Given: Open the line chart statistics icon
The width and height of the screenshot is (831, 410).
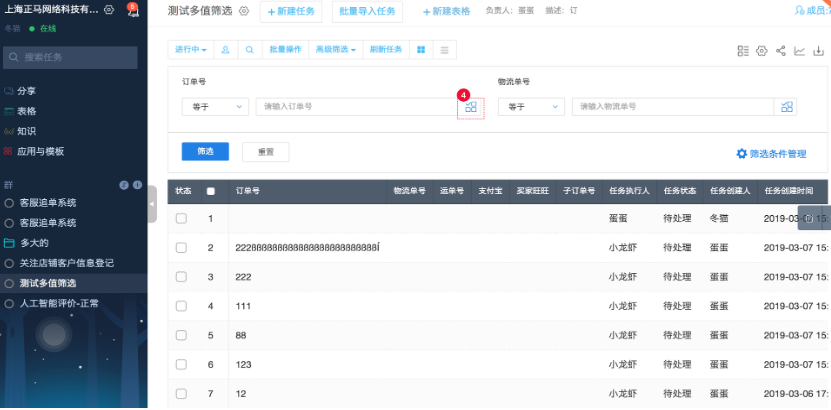Looking at the screenshot, I should click(799, 51).
